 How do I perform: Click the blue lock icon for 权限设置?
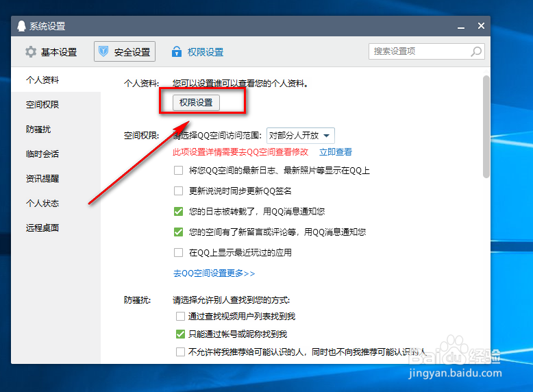coord(177,51)
